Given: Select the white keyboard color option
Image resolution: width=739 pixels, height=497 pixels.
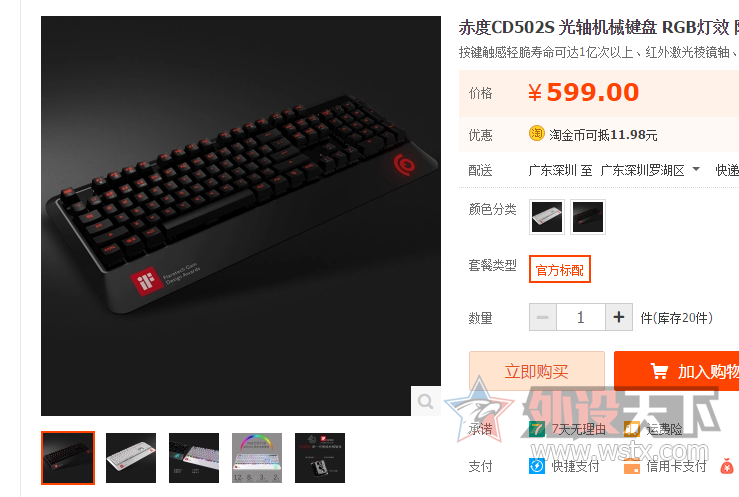Looking at the screenshot, I should [x=547, y=217].
